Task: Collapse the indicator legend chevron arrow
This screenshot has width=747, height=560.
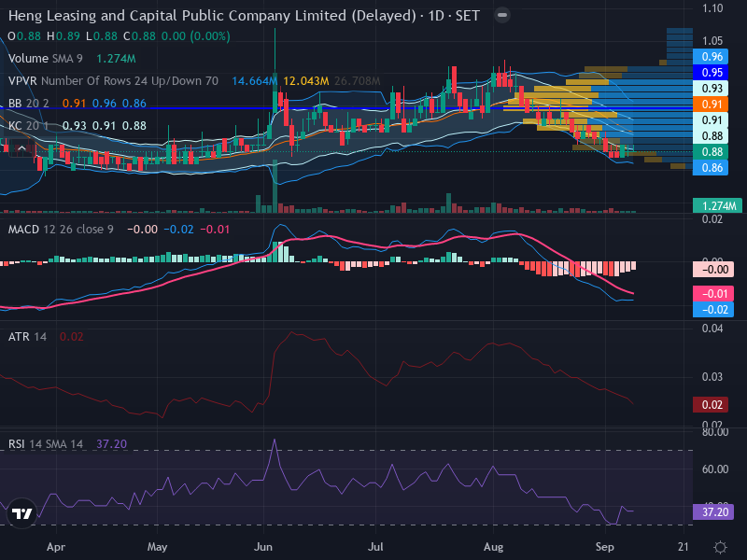Action: click(21, 148)
